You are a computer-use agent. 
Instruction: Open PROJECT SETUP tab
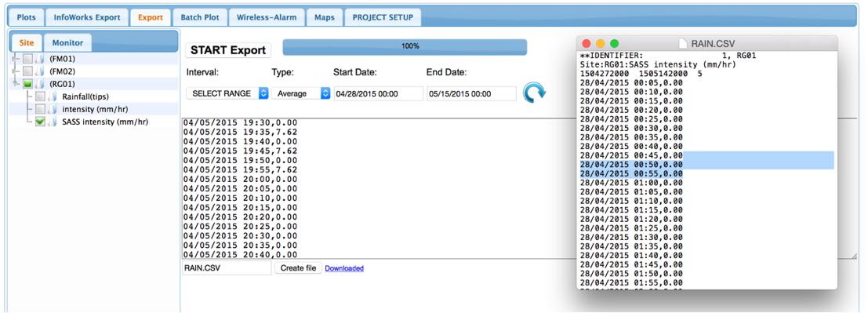click(x=383, y=17)
